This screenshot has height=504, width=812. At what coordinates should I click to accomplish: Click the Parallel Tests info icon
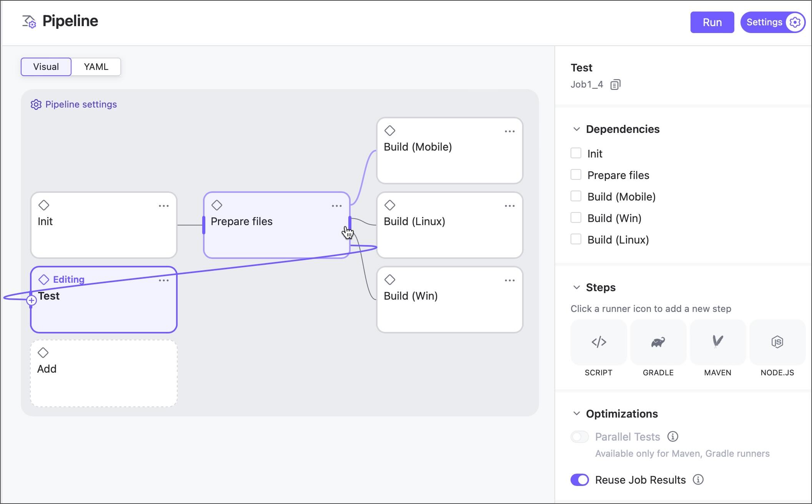pyautogui.click(x=672, y=436)
